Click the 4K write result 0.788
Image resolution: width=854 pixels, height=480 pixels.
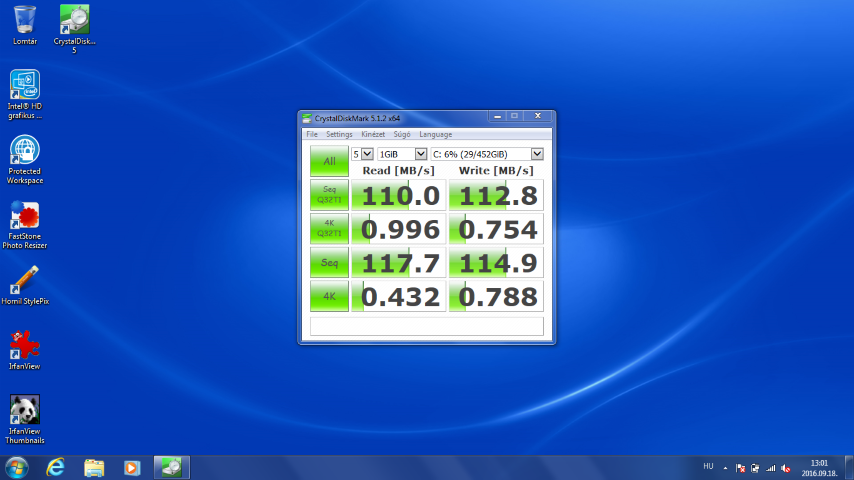point(496,296)
